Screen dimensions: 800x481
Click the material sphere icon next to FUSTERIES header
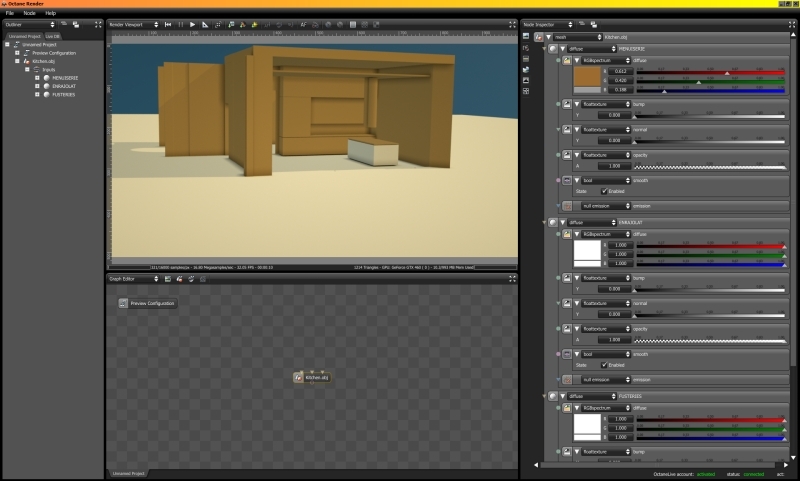tap(553, 396)
